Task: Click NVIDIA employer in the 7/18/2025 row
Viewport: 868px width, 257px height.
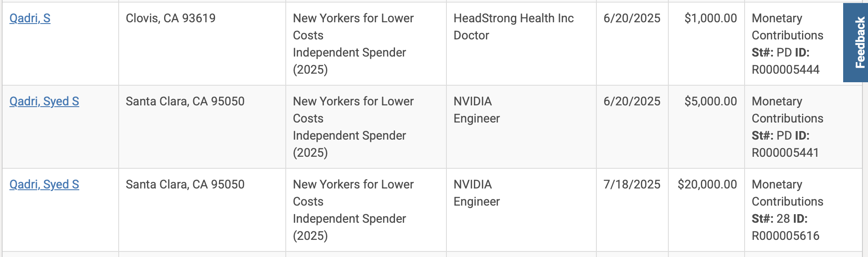Action: (473, 185)
